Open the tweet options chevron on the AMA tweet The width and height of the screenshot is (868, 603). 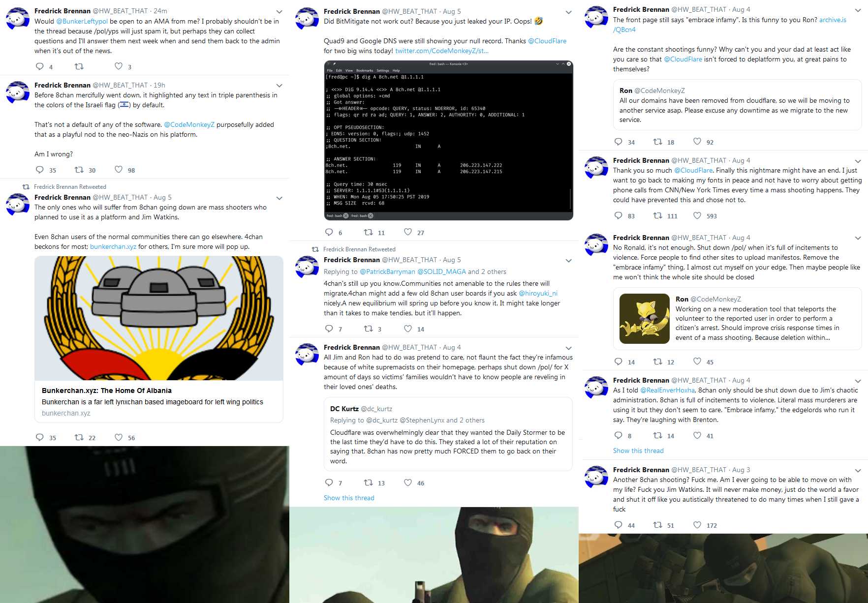pyautogui.click(x=279, y=12)
